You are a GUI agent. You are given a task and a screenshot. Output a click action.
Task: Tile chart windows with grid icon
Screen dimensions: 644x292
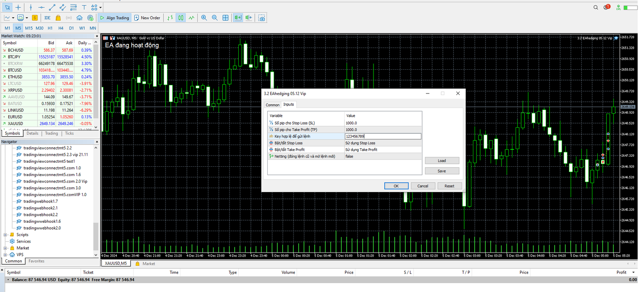click(225, 18)
